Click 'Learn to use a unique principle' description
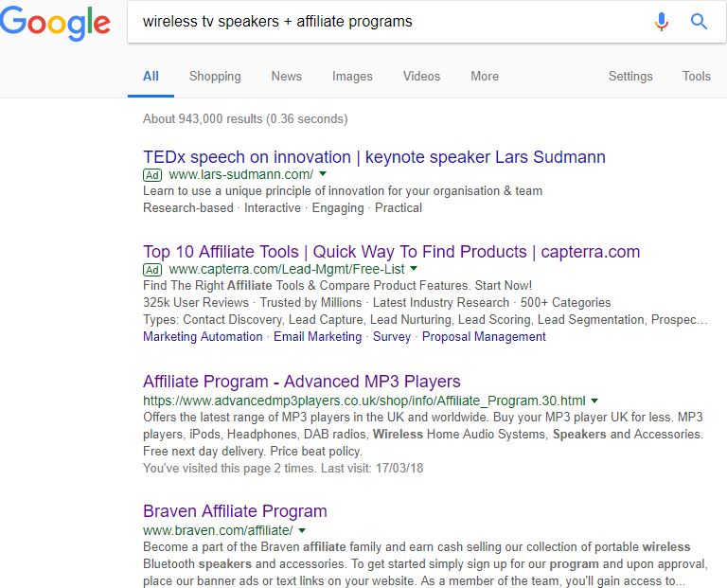 tap(343, 191)
